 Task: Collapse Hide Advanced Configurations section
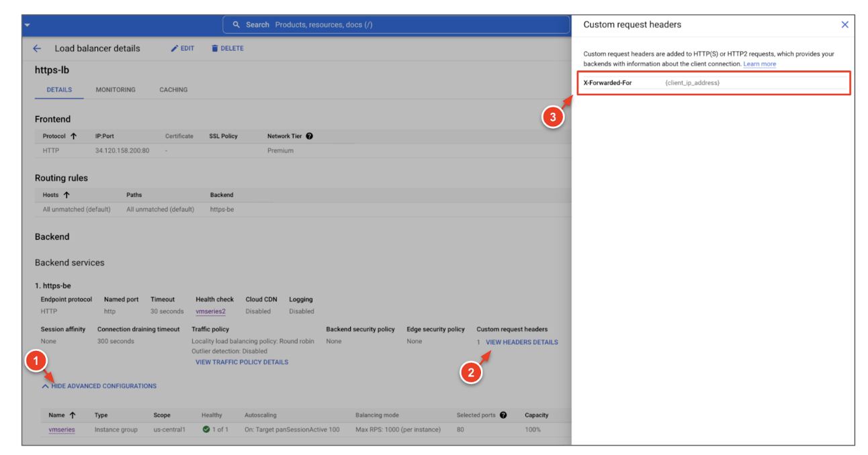[99, 386]
